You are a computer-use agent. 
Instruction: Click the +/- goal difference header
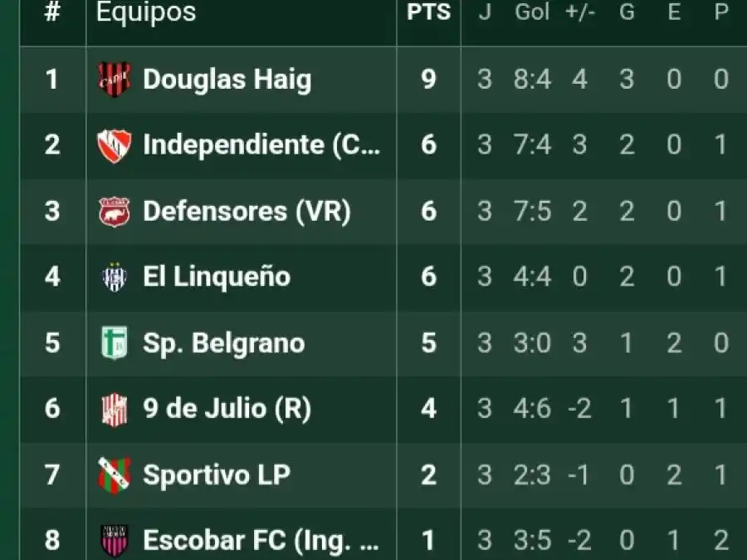(x=579, y=12)
